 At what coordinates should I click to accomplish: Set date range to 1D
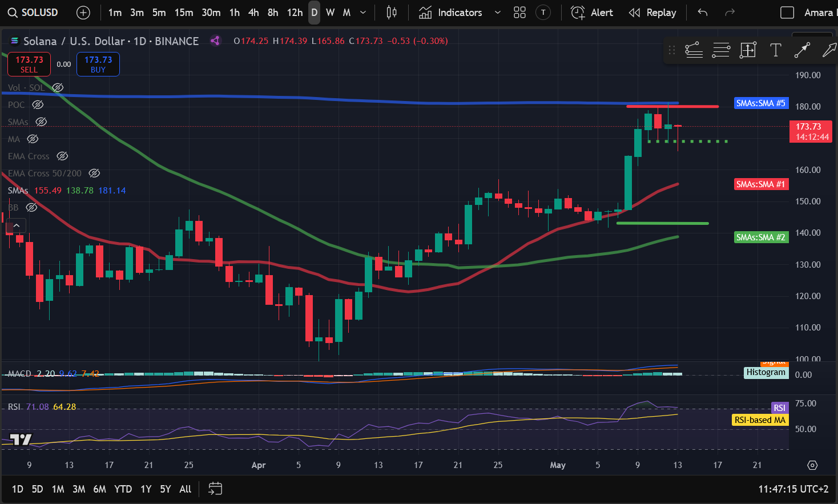tap(18, 489)
